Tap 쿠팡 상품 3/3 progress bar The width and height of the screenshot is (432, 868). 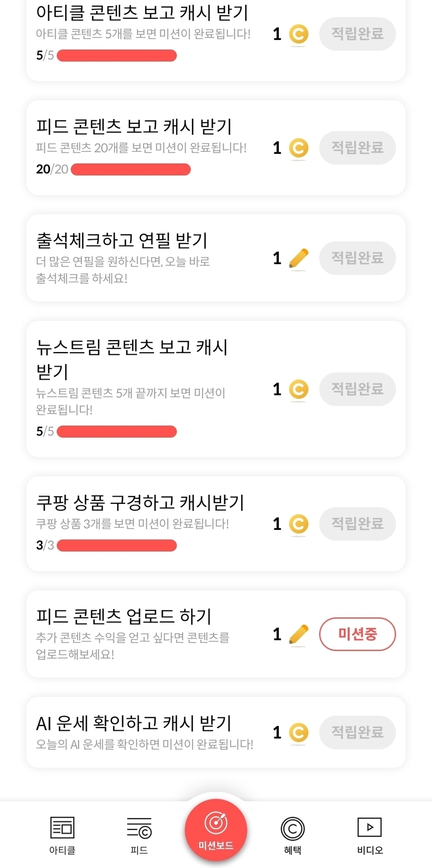point(117,546)
